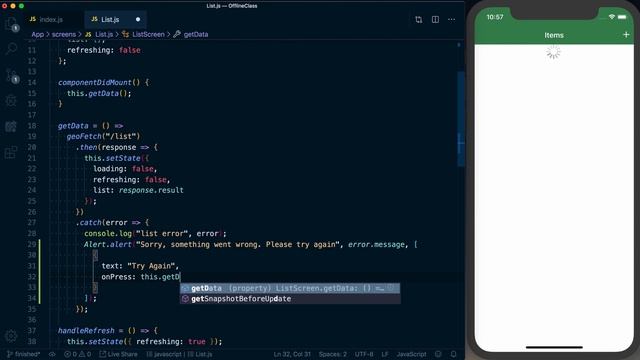This screenshot has height=360, width=640.
Task: Click javascript | List.js status item
Action: (x=179, y=354)
